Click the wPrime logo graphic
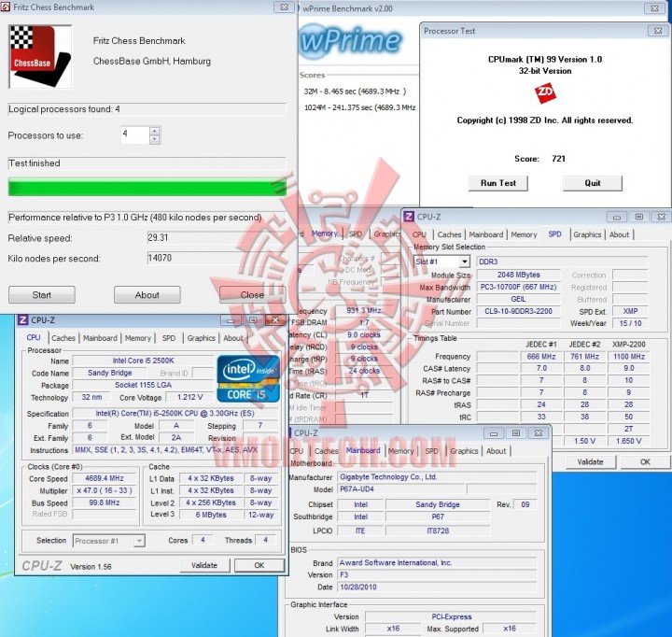Viewport: 672px width, 637px height. click(351, 41)
